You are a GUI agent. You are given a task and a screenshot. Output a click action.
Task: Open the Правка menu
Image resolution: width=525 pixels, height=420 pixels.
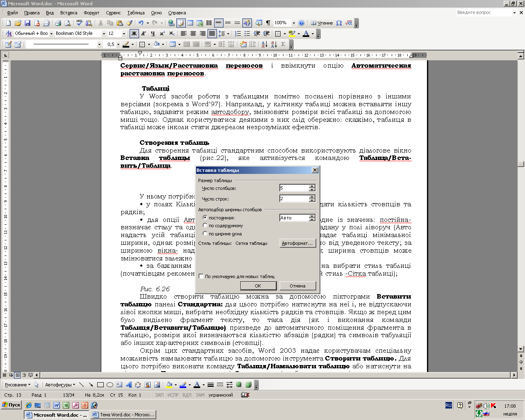click(x=32, y=13)
